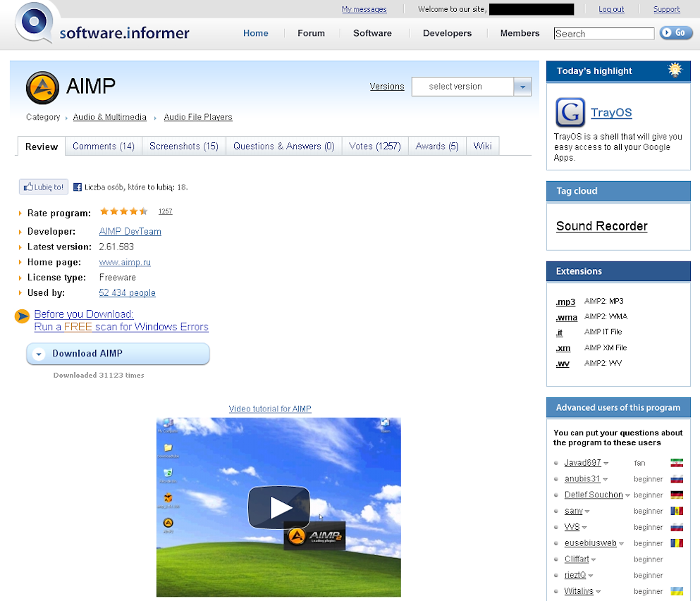Viewport: 700px width, 601px height.
Task: Open My messages link
Action: click(364, 9)
